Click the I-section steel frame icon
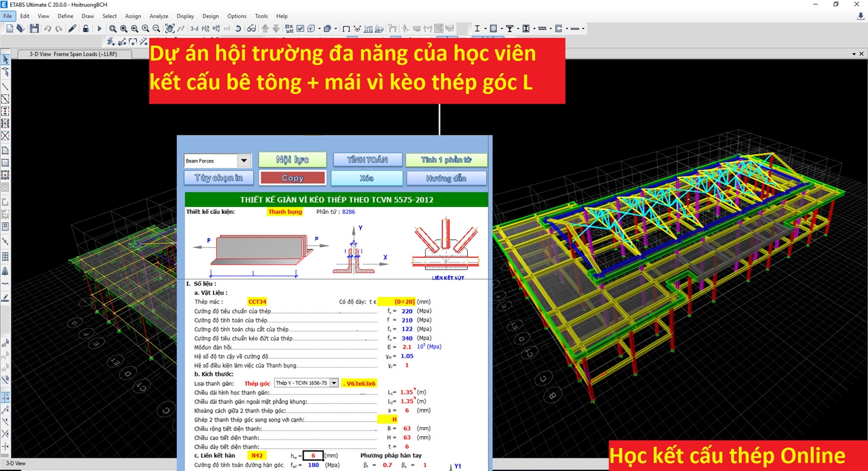 (477, 29)
